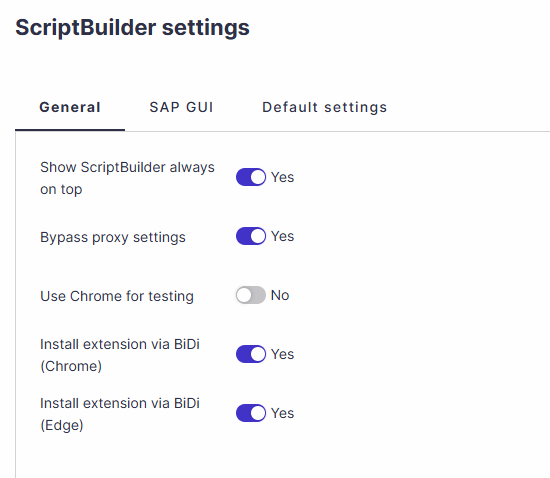This screenshot has height=478, width=550.
Task: Switch to the Default settings tab
Action: click(x=324, y=107)
